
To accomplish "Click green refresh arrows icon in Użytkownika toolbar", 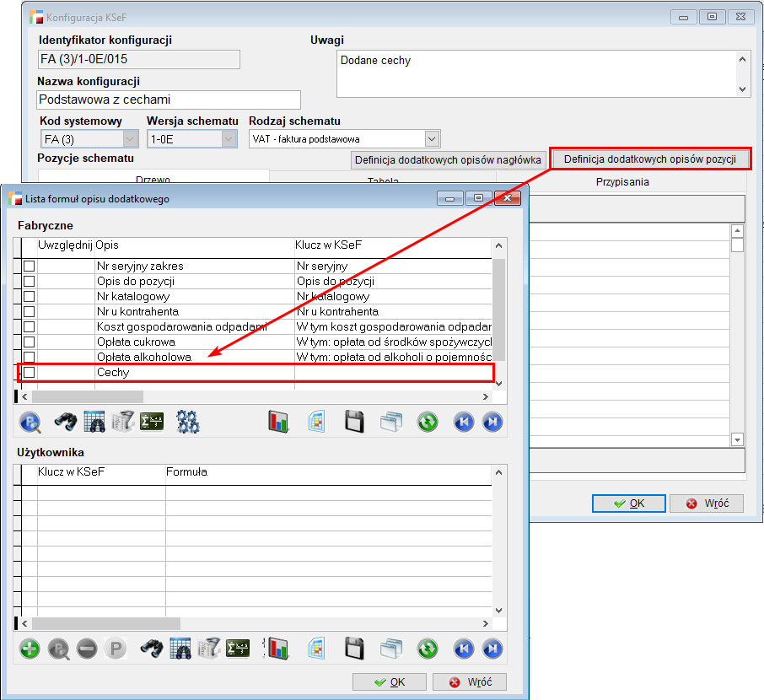I will click(428, 649).
